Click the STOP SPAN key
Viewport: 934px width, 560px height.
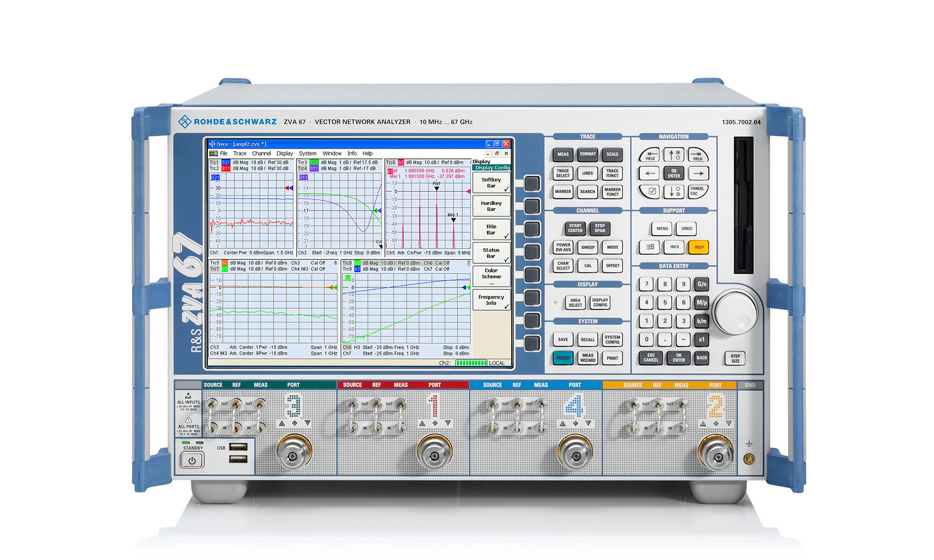pyautogui.click(x=600, y=228)
